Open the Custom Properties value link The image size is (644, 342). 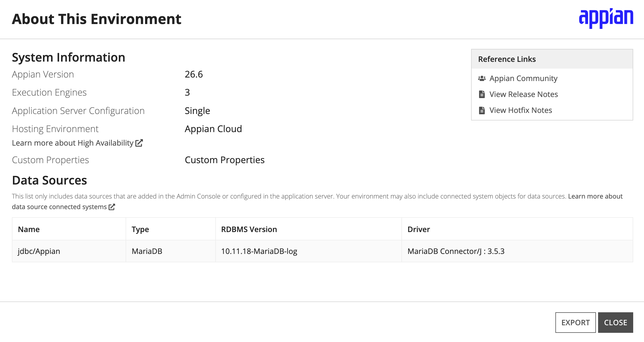tap(224, 160)
